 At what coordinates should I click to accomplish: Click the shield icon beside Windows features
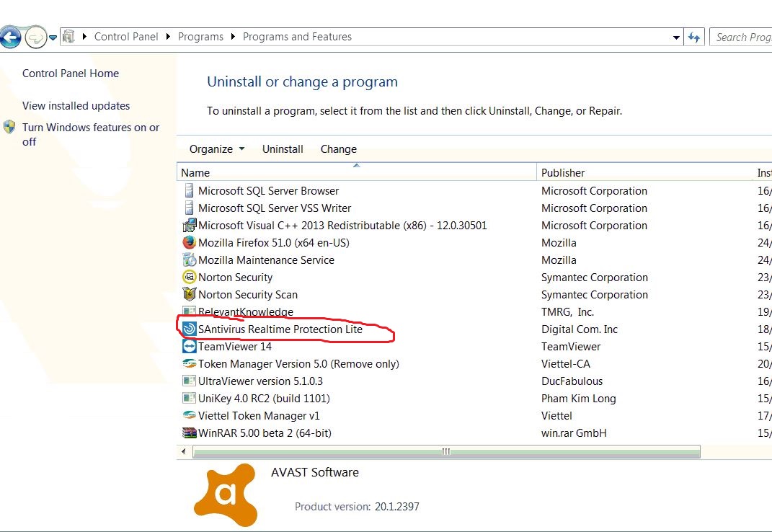click(9, 127)
